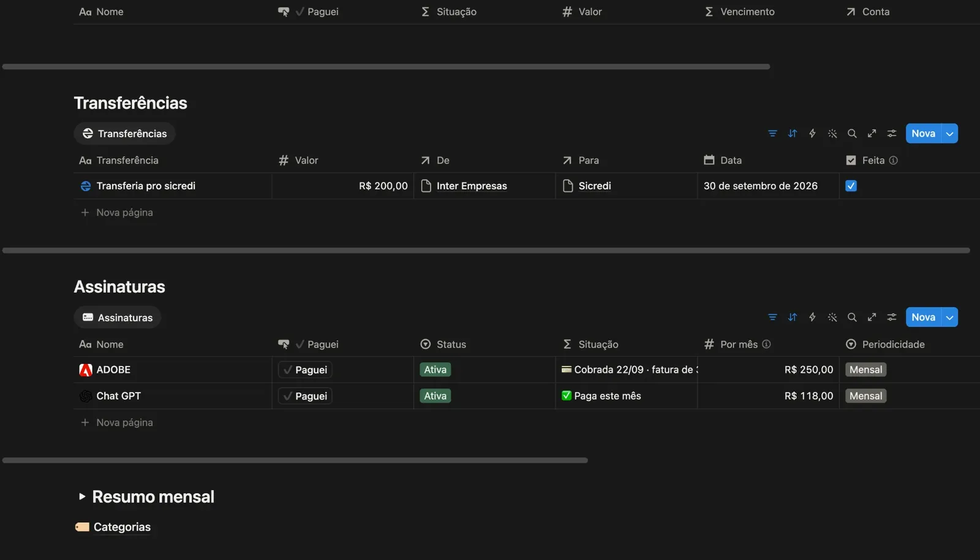The height and width of the screenshot is (560, 980).
Task: Click the Conta column header in top table
Action: (909, 12)
